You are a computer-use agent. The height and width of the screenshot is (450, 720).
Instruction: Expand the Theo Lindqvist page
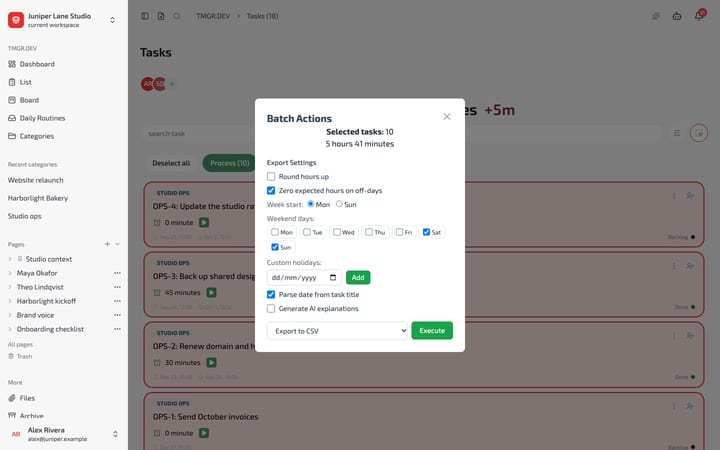tap(10, 287)
